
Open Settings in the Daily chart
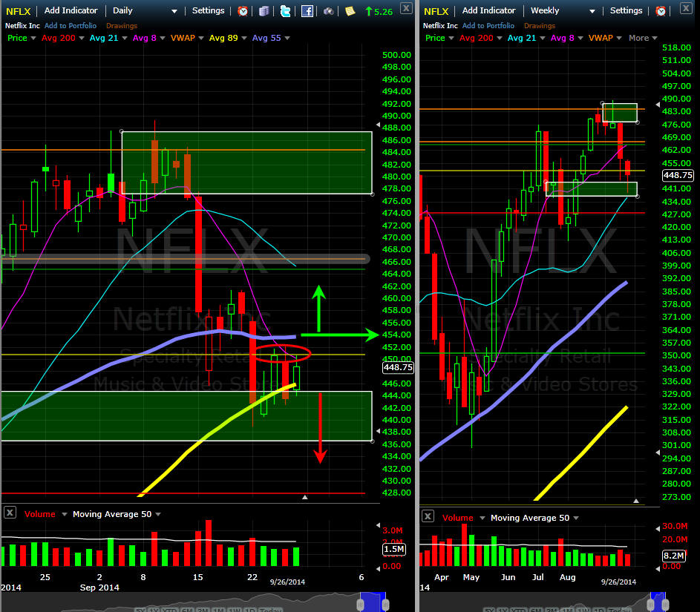tap(208, 10)
